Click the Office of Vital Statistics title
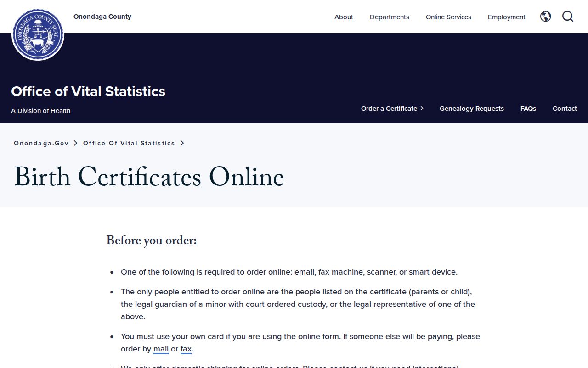The image size is (588, 368). pos(88,91)
